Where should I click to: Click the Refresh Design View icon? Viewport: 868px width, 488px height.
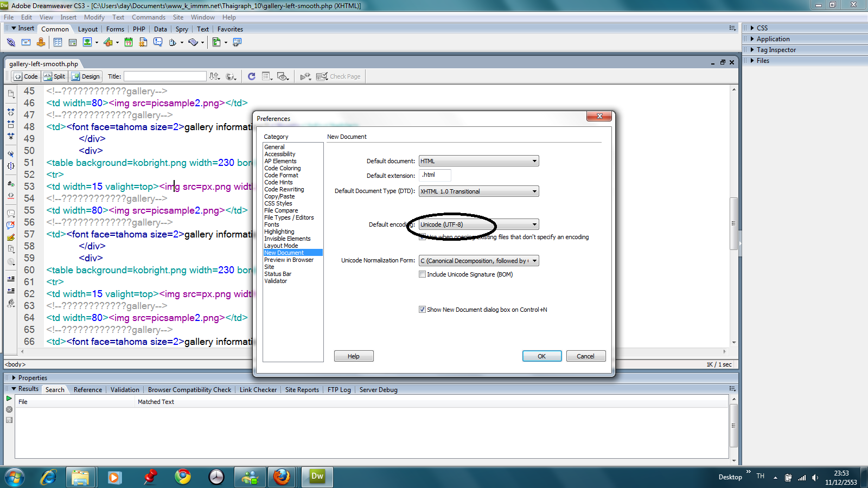[252, 76]
